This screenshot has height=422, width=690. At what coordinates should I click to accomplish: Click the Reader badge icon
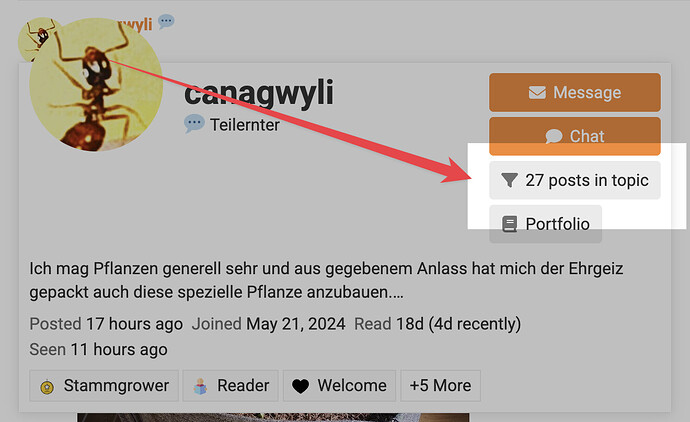point(201,386)
